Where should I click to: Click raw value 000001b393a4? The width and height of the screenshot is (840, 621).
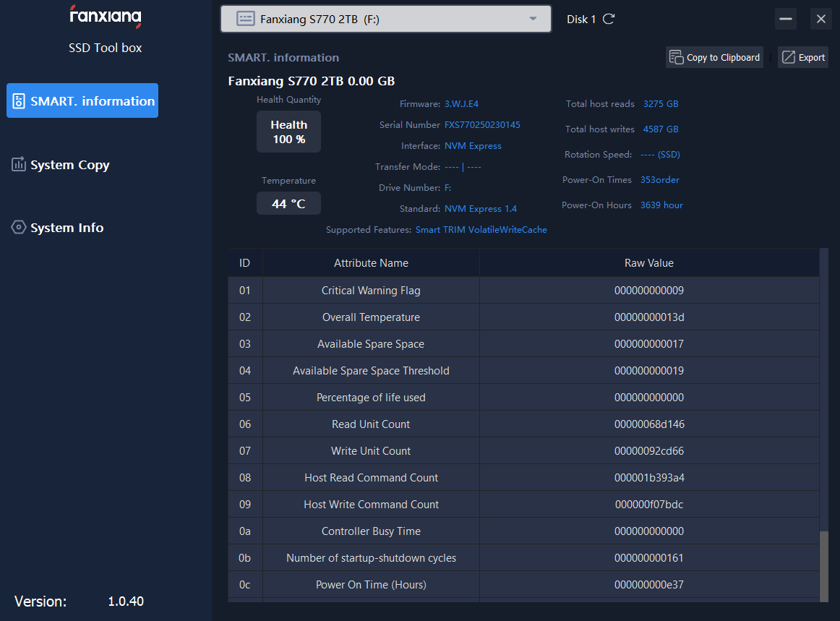coord(648,478)
